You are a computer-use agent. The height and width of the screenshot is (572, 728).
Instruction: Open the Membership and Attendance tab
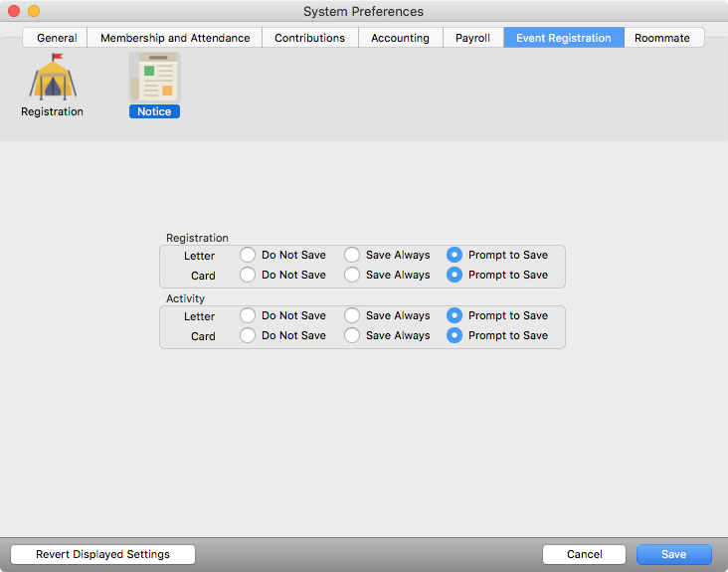(x=175, y=38)
